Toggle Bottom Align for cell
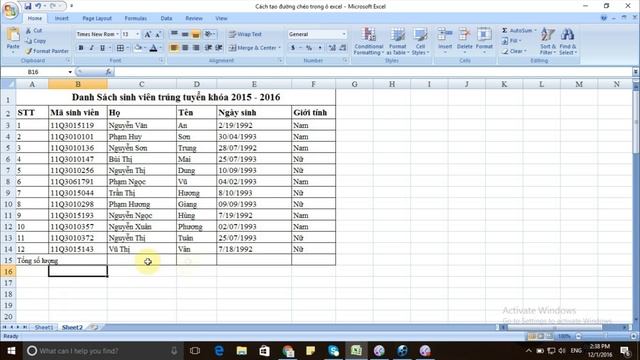 (196, 34)
